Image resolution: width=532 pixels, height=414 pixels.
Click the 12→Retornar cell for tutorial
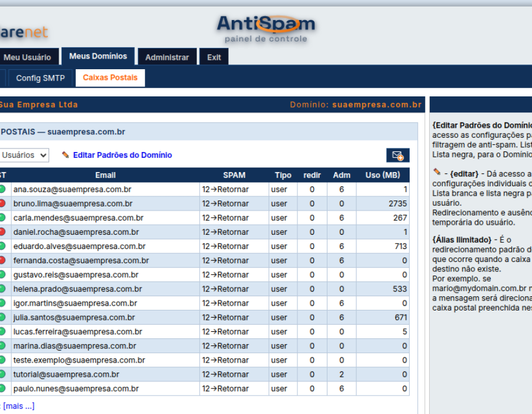point(234,374)
